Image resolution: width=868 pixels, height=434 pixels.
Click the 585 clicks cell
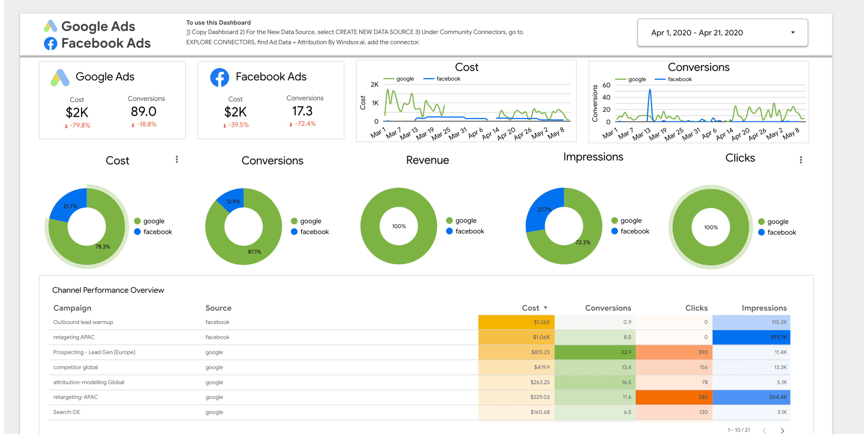click(x=673, y=397)
